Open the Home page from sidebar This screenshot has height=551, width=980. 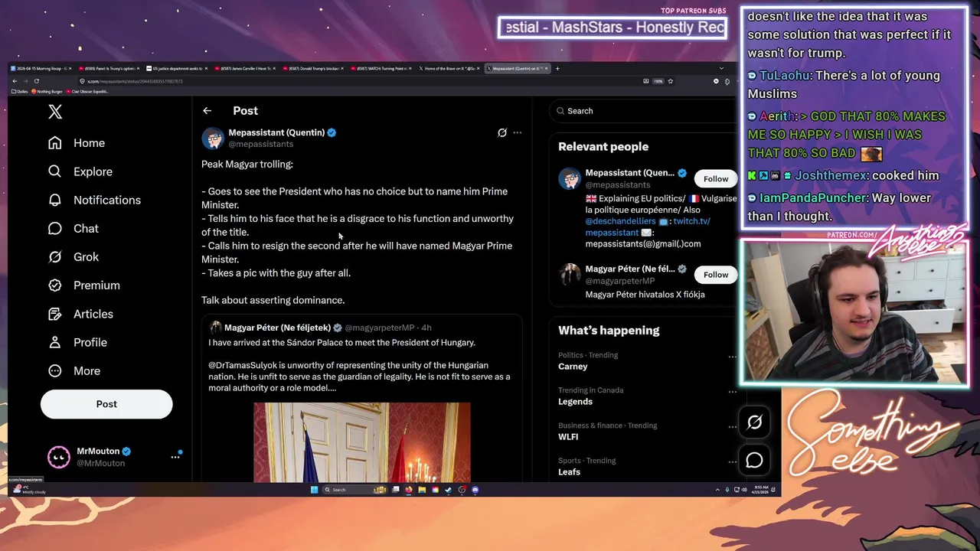point(77,143)
